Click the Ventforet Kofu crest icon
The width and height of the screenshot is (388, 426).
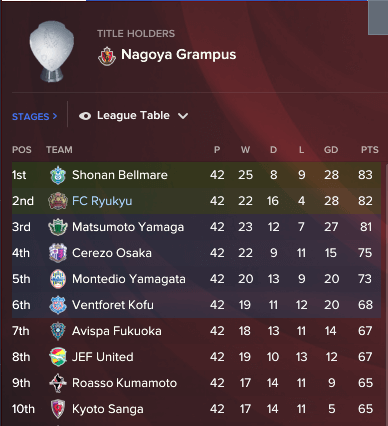[x=58, y=305]
